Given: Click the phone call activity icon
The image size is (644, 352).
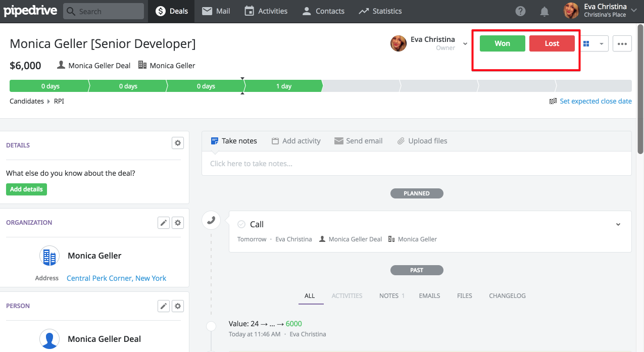Looking at the screenshot, I should [211, 220].
